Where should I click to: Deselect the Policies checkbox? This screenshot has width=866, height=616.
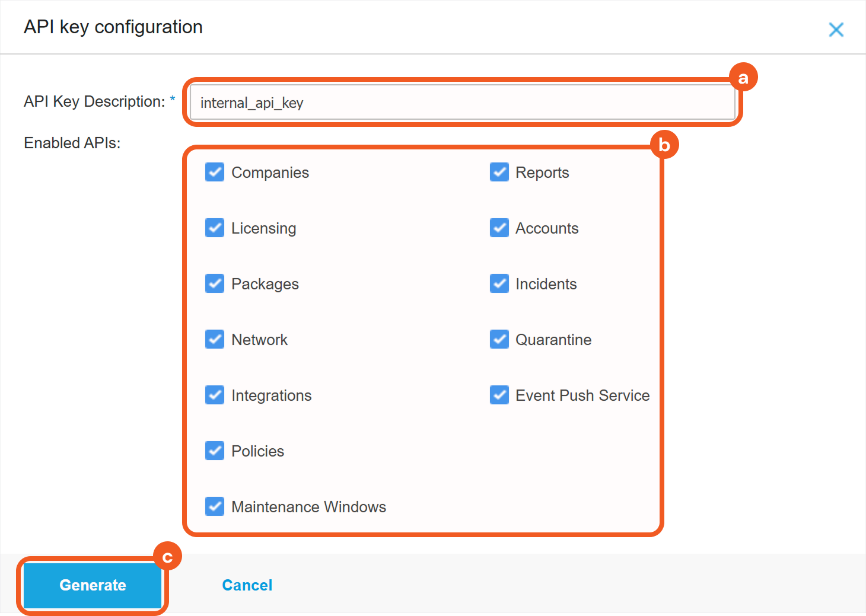(x=215, y=451)
